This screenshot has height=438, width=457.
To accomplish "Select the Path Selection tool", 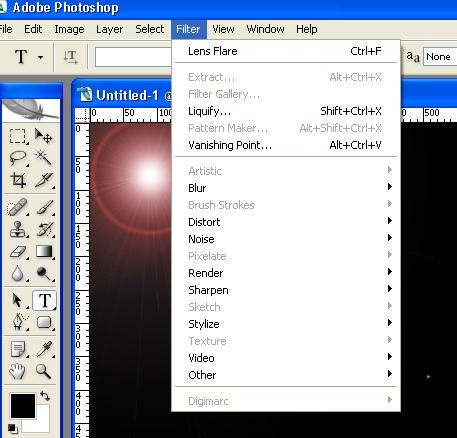I will [x=17, y=300].
